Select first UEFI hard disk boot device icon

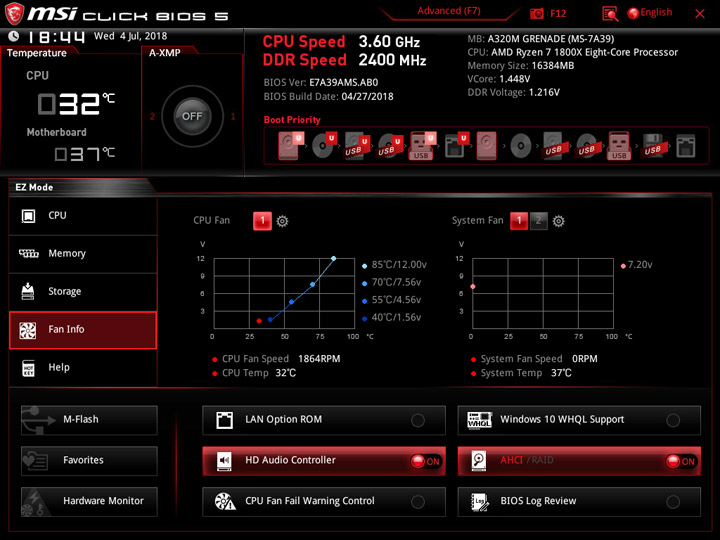[x=290, y=146]
